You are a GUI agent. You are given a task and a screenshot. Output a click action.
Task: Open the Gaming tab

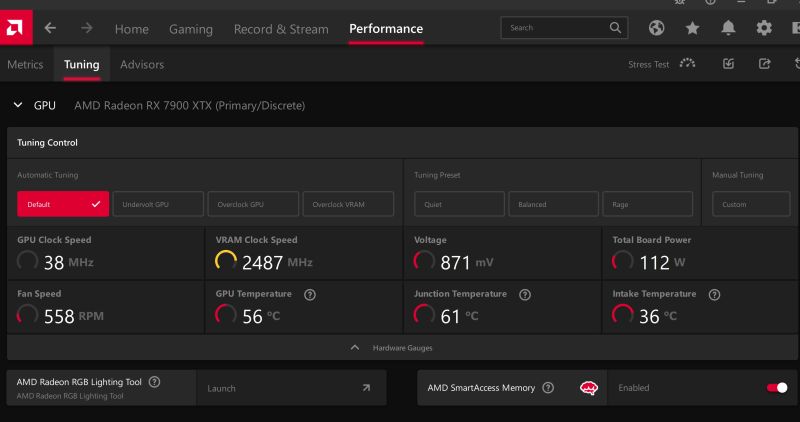(x=191, y=29)
